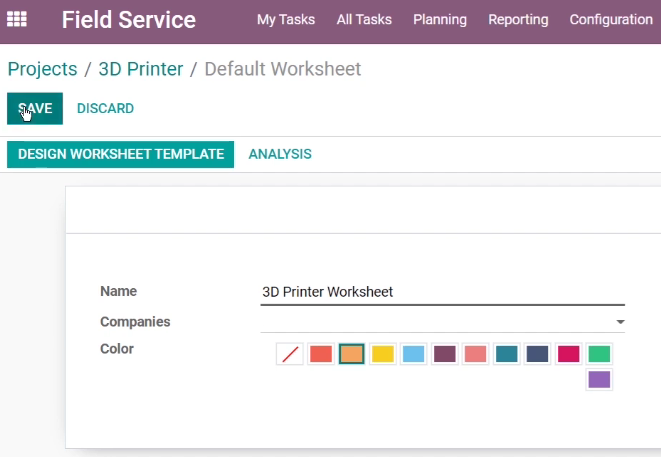Open the Reporting menu
Viewport: 661px width, 457px height.
(x=518, y=19)
